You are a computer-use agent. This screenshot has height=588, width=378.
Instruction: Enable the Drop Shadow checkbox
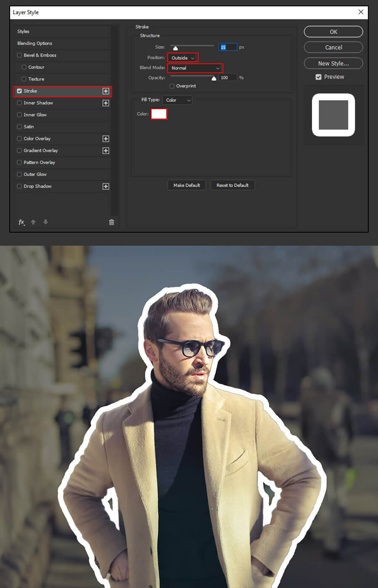tap(19, 186)
